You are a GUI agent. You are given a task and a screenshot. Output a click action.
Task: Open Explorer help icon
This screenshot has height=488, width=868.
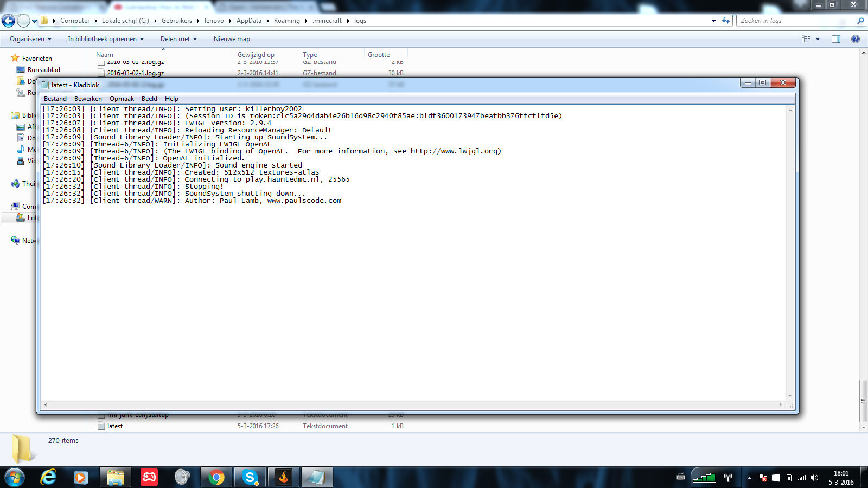tap(856, 39)
